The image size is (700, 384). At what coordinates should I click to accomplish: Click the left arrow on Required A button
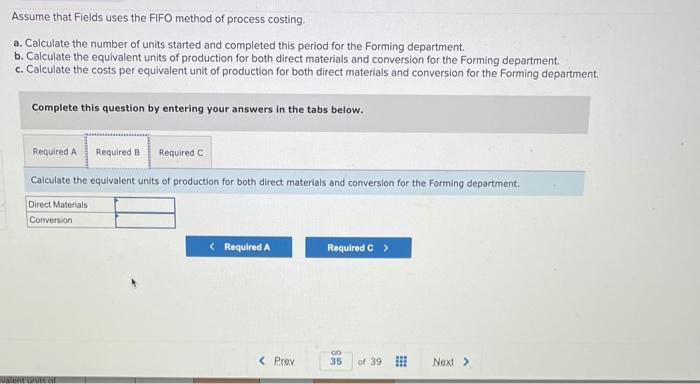pyautogui.click(x=212, y=246)
